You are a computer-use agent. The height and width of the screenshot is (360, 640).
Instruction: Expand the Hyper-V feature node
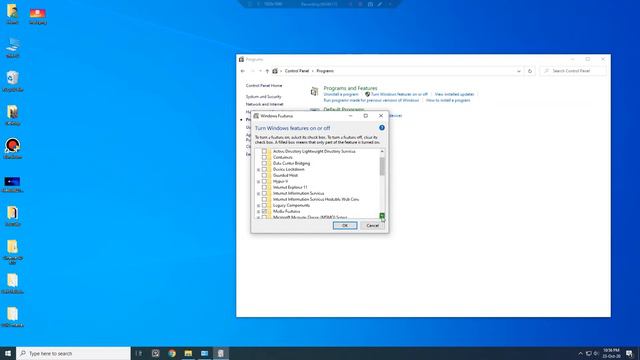point(258,181)
